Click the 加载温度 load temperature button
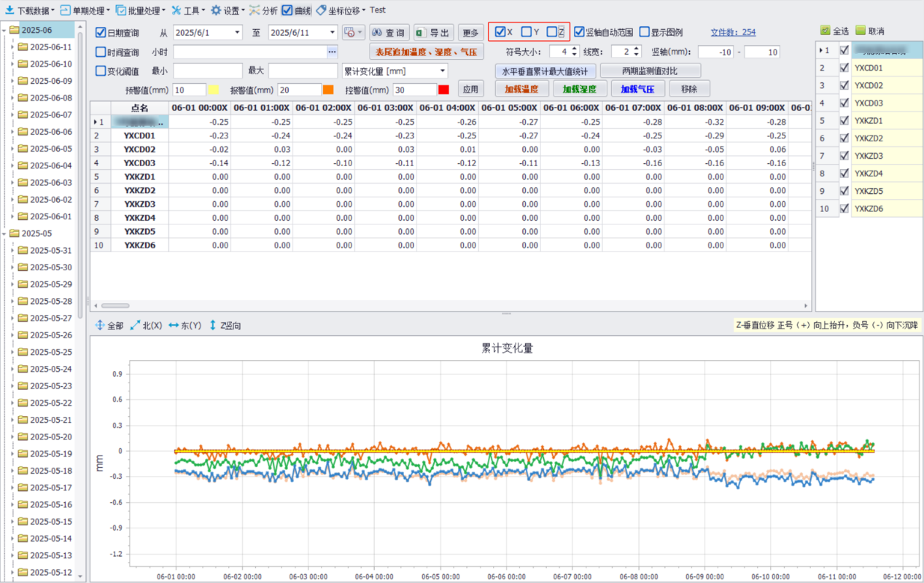 point(521,89)
